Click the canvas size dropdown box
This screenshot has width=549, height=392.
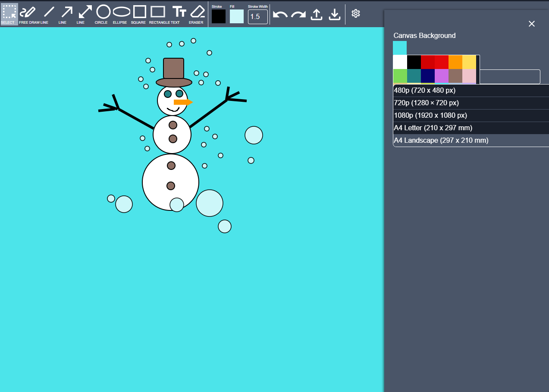[x=510, y=77]
